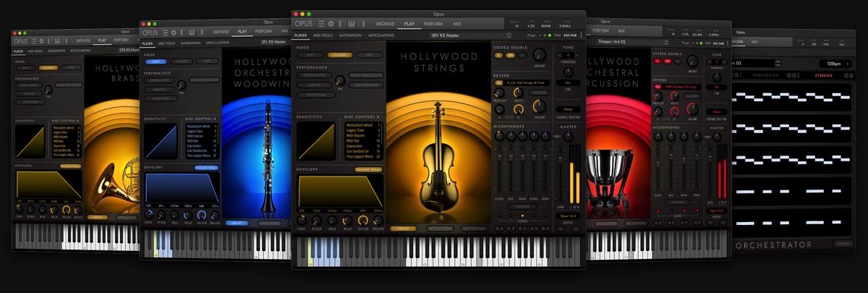Click the Sustain knob in Strings envelope

point(362,220)
